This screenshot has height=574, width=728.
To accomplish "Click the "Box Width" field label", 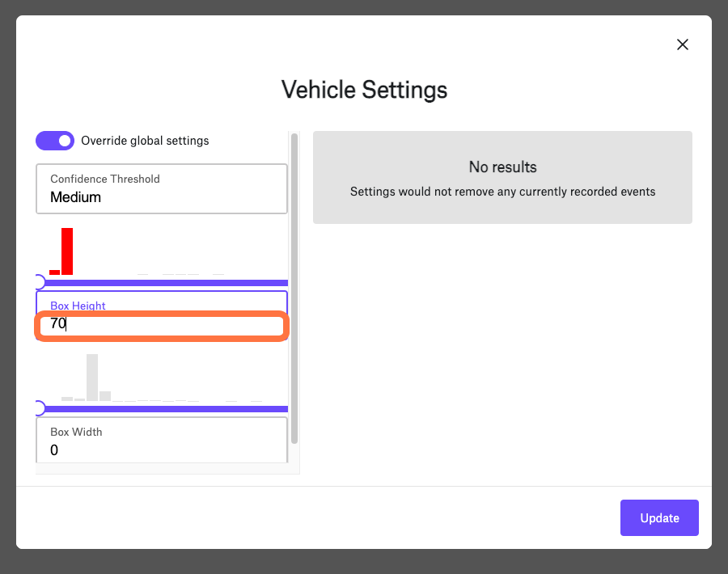I will point(76,432).
